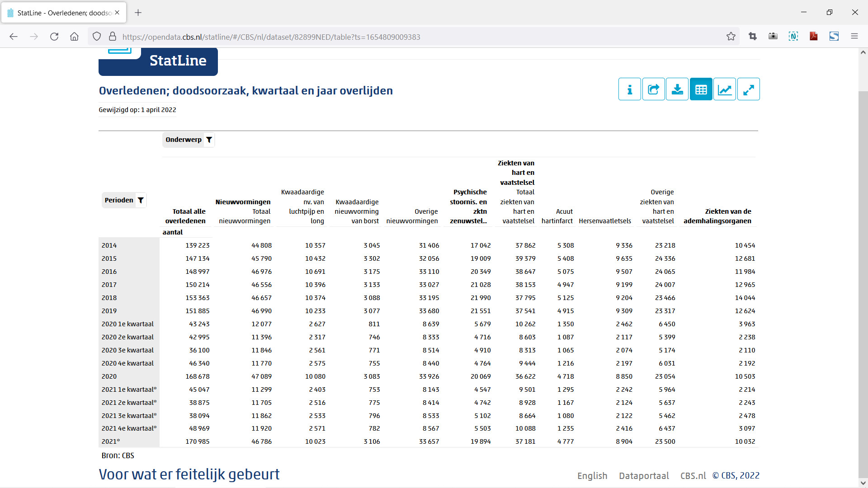Reload the current page

pyautogui.click(x=54, y=37)
